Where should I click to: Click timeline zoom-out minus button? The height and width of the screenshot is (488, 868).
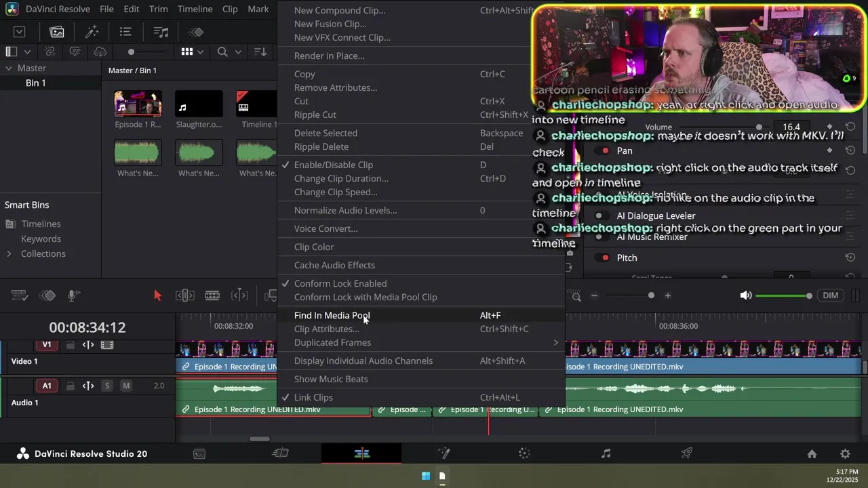pos(594,296)
